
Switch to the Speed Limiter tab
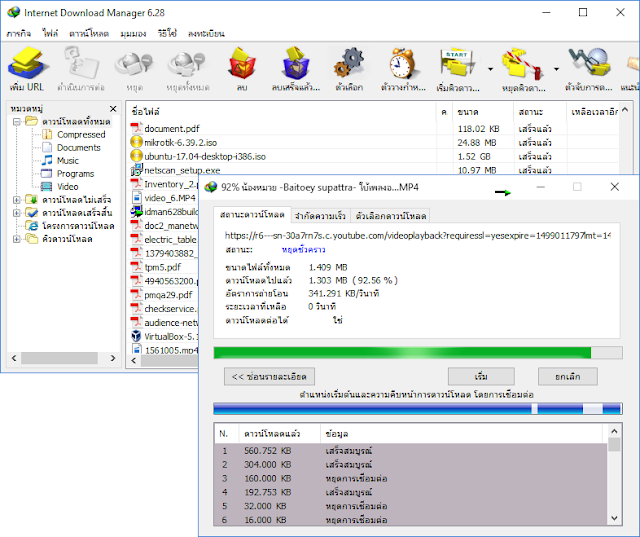click(320, 216)
